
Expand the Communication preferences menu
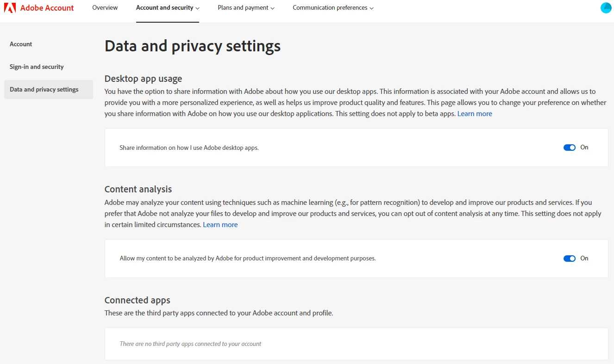coord(333,8)
